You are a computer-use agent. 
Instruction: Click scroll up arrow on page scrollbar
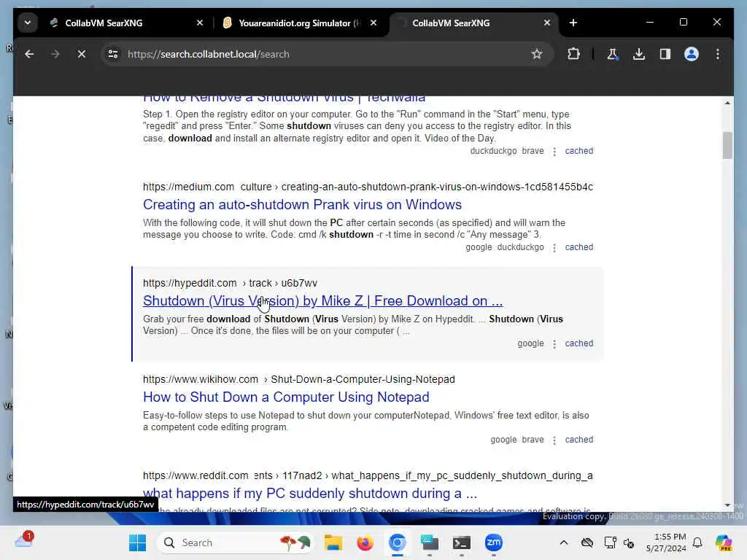pos(727,103)
